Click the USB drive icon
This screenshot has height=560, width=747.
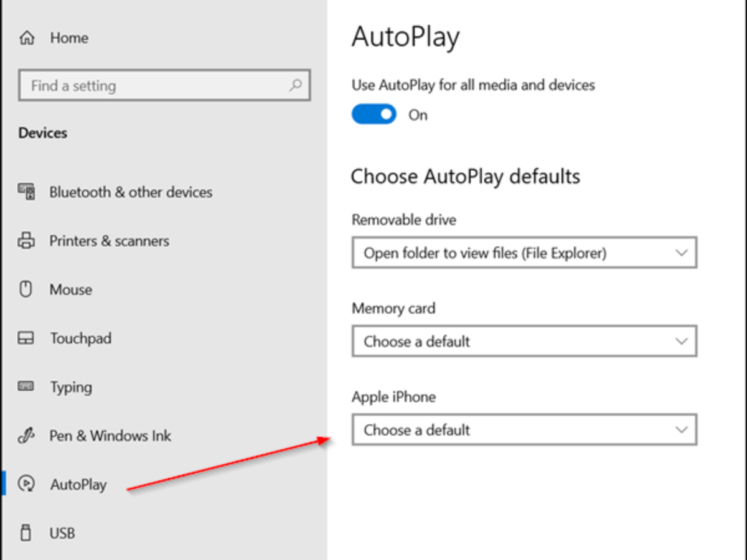[x=26, y=533]
